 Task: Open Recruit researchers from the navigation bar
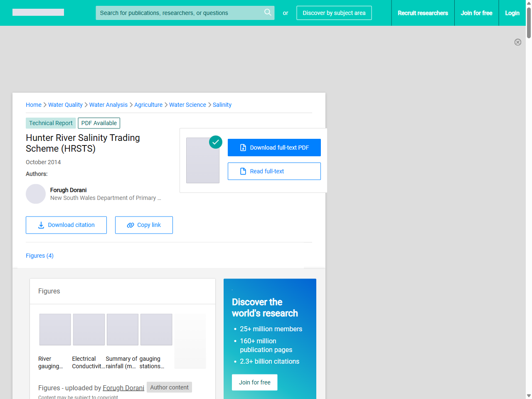[423, 13]
